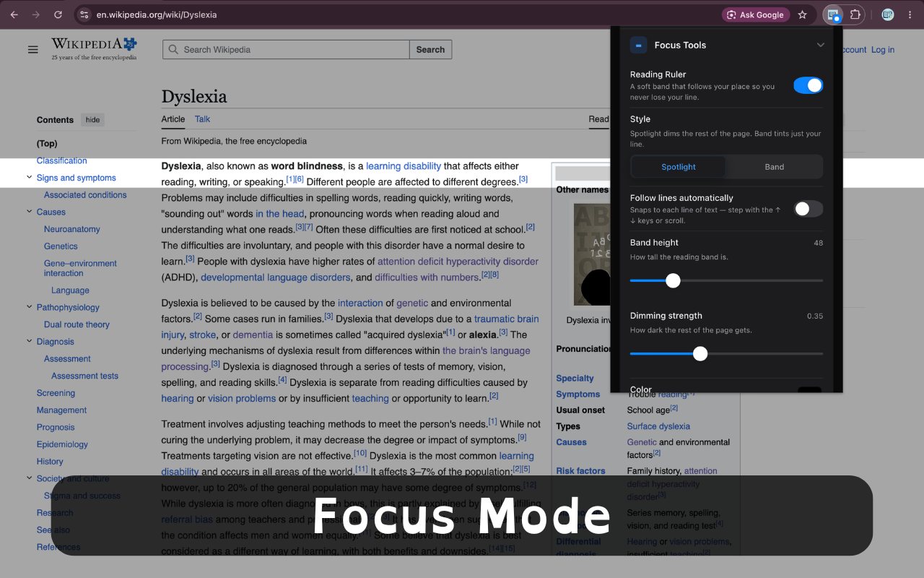Adjust the Band height slider handle
This screenshot has width=924, height=578.
pos(673,280)
